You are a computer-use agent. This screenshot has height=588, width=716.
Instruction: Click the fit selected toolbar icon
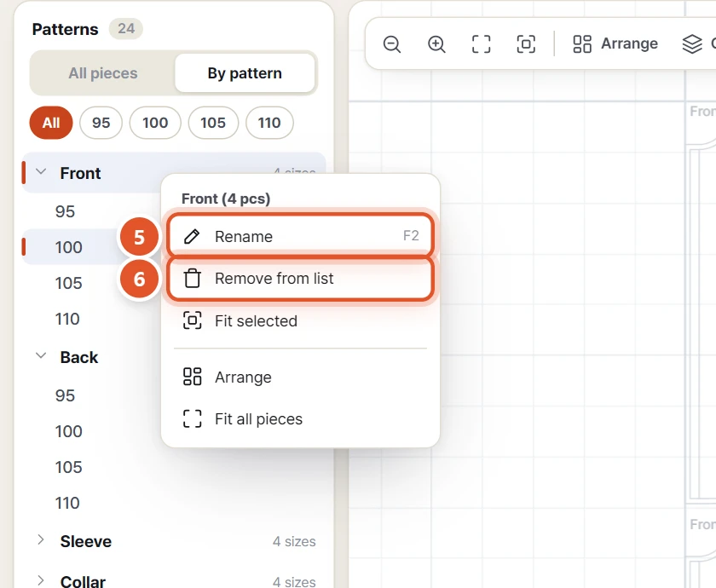click(526, 44)
